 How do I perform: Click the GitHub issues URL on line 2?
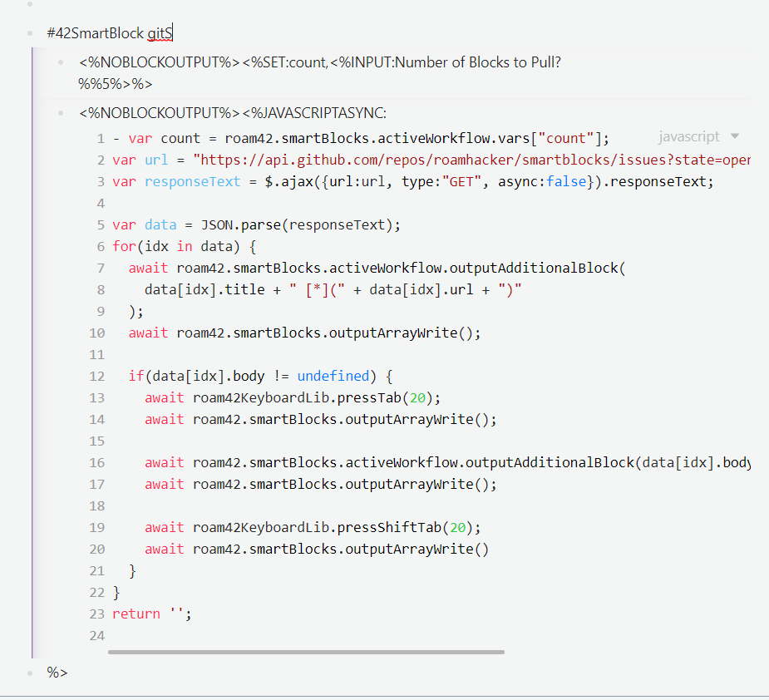tap(466, 160)
